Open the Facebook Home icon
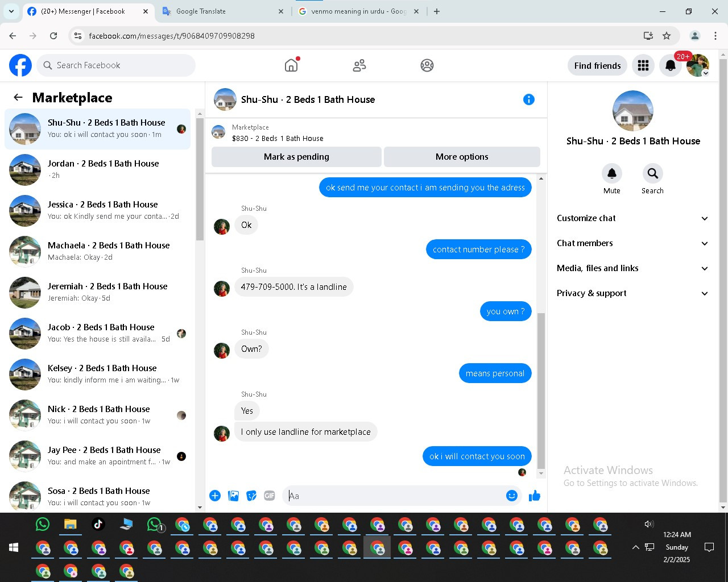This screenshot has height=582, width=728. coord(291,65)
